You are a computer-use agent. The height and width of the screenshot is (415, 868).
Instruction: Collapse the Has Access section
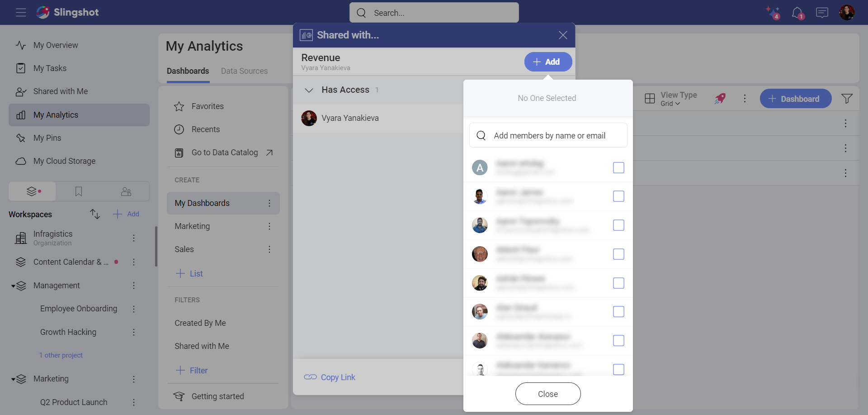tap(309, 90)
